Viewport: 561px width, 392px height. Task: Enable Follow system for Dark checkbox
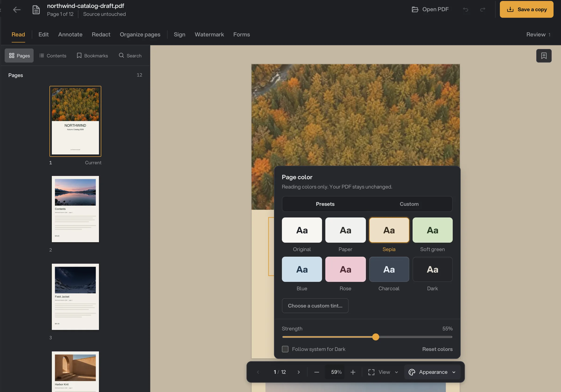pyautogui.click(x=285, y=349)
